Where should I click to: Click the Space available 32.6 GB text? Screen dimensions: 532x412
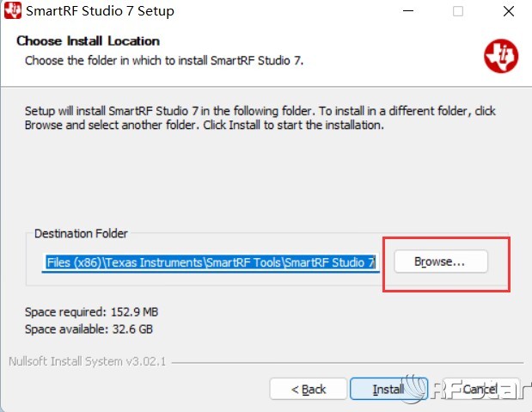(89, 329)
